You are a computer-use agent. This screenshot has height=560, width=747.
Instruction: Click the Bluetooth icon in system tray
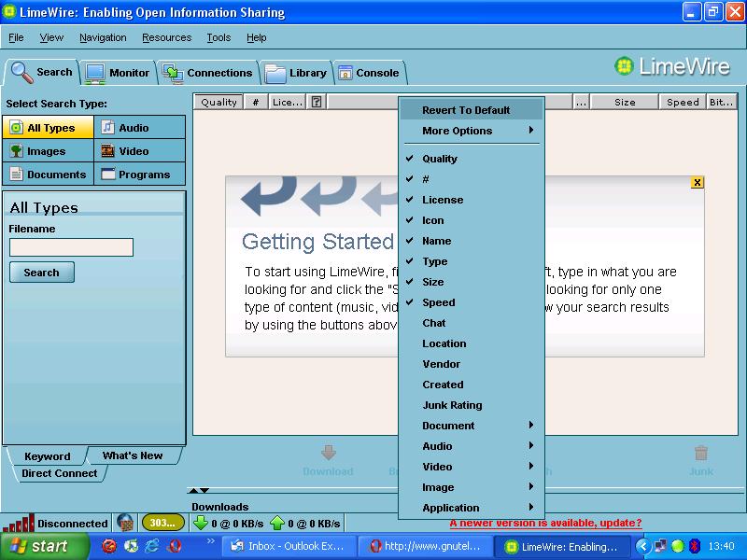coord(695,546)
